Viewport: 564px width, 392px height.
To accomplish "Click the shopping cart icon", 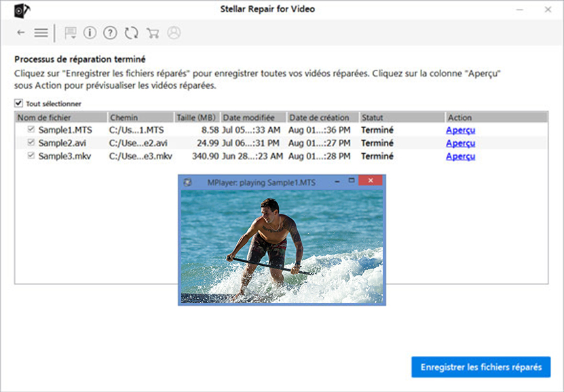I will (x=153, y=33).
